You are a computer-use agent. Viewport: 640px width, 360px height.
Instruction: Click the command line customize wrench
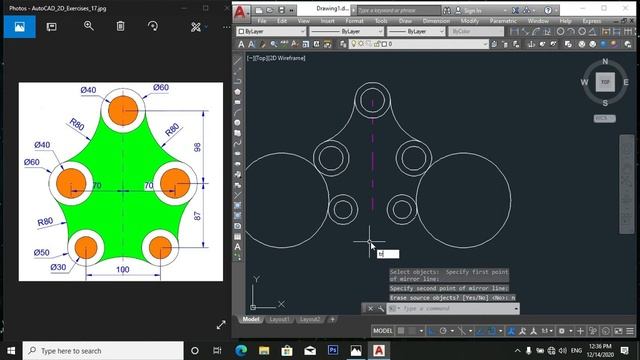click(x=380, y=309)
